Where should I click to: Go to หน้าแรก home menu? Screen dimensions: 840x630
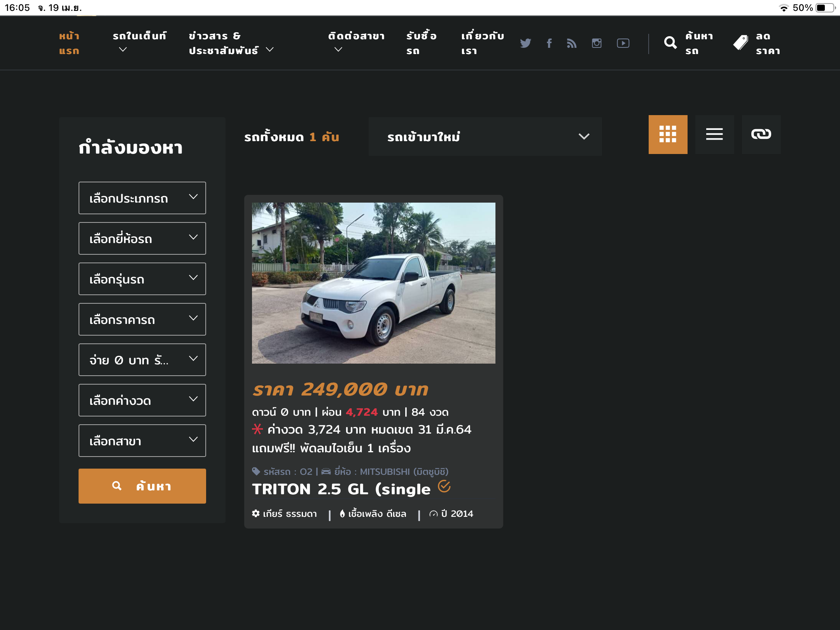pos(69,43)
